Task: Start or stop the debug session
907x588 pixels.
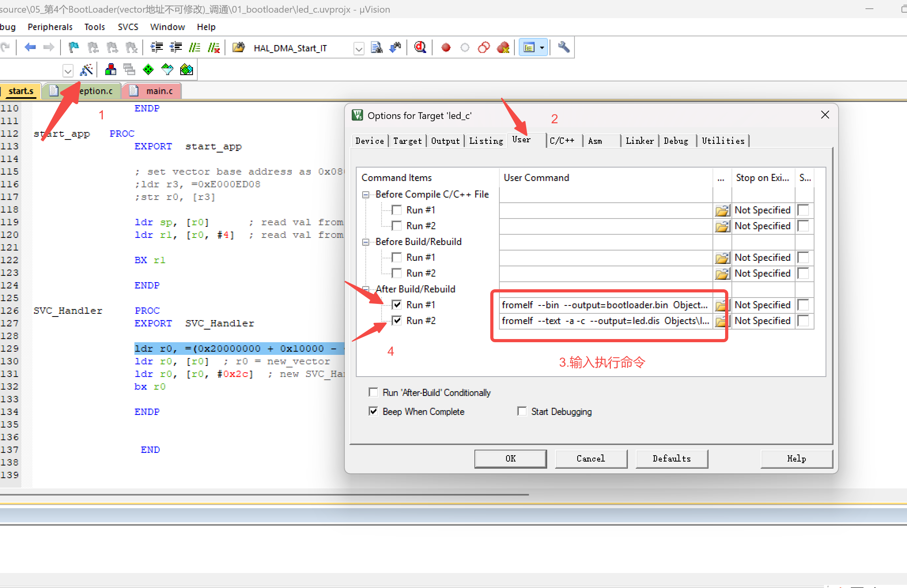Action: coord(420,47)
